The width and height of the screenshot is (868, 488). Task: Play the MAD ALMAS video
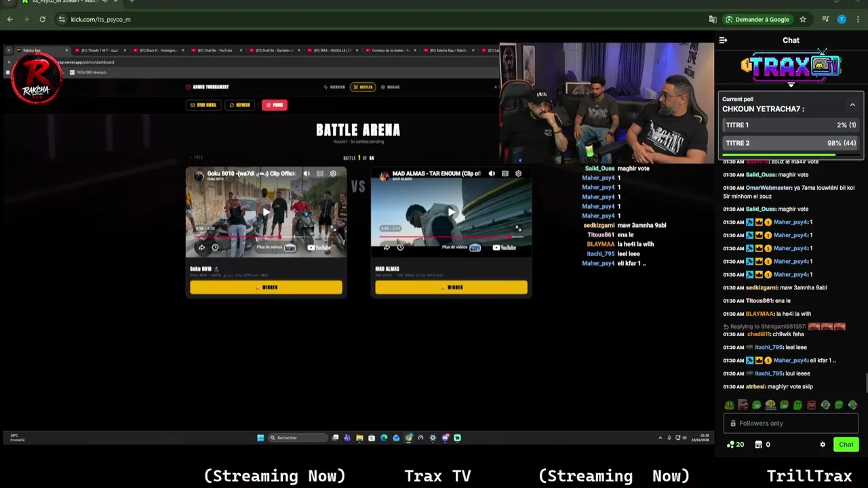[451, 212]
